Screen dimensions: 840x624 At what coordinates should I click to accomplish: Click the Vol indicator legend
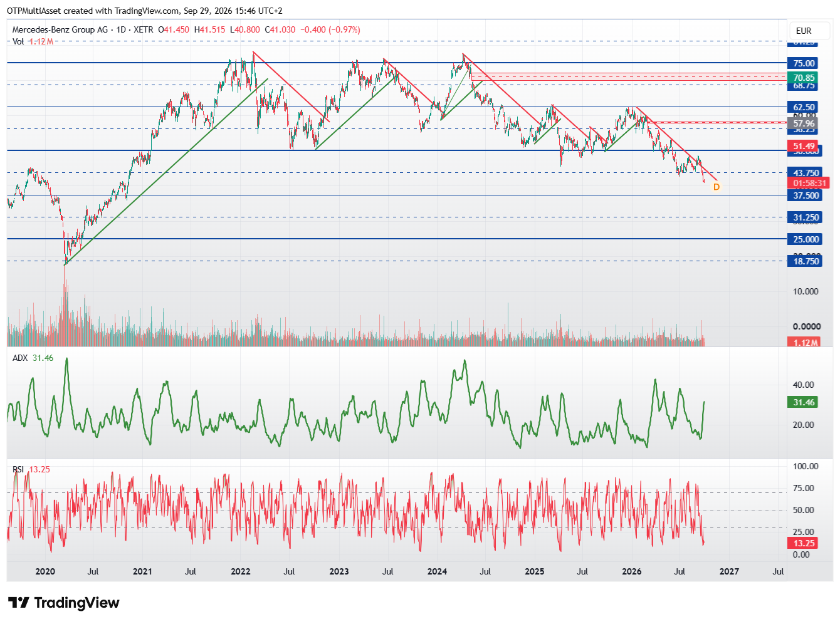point(33,41)
